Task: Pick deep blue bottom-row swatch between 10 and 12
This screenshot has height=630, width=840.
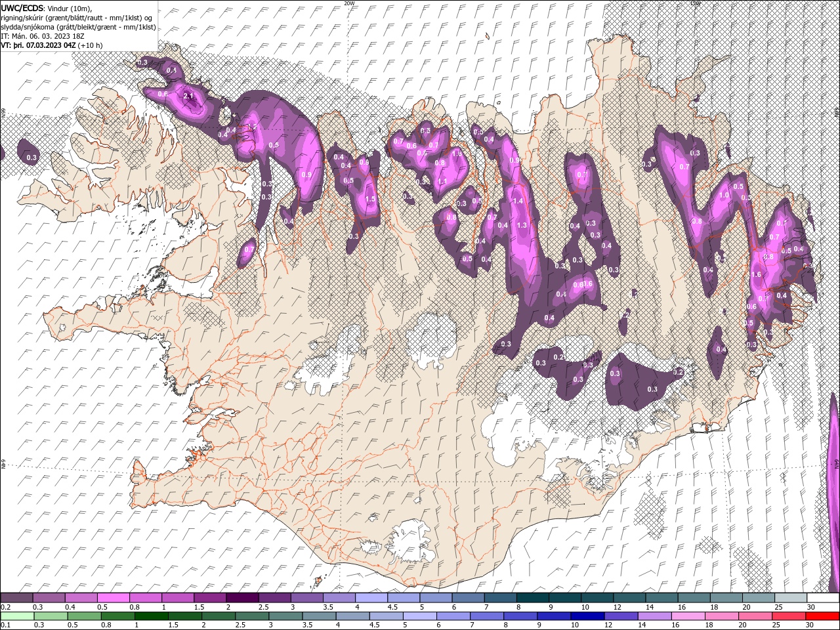Action: (x=586, y=616)
